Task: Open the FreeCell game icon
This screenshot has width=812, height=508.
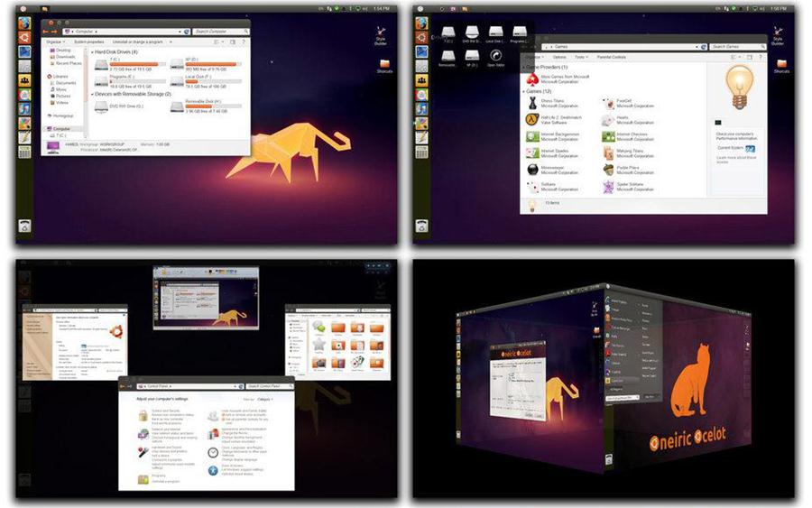Action: [608, 103]
